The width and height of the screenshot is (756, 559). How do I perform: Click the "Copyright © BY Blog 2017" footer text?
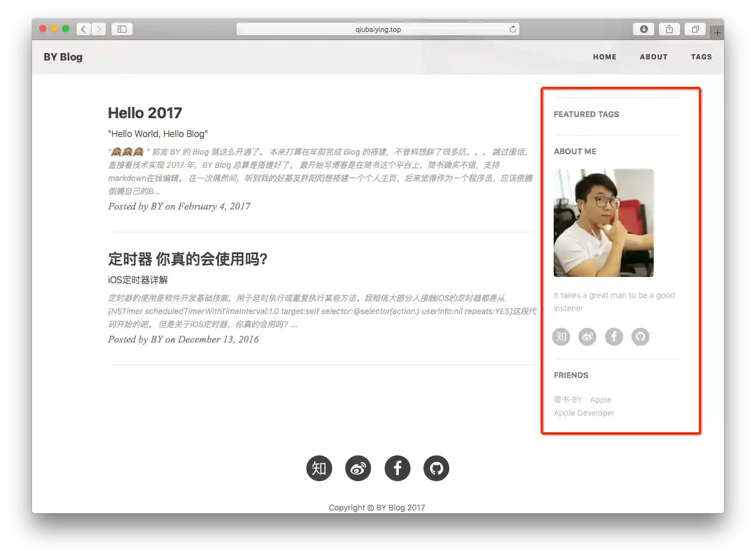click(x=377, y=508)
